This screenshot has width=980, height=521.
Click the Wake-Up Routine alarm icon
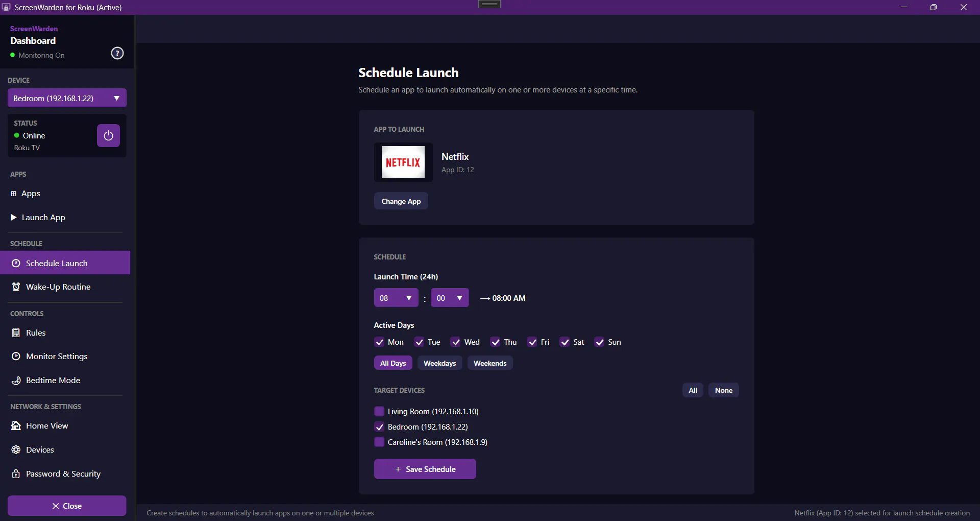pos(16,287)
